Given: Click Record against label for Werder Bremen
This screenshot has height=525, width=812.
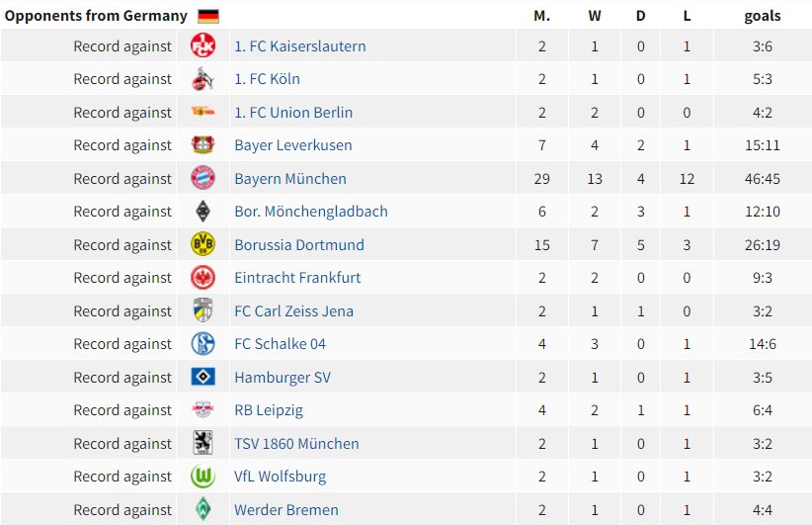Looking at the screenshot, I should click(x=122, y=510).
